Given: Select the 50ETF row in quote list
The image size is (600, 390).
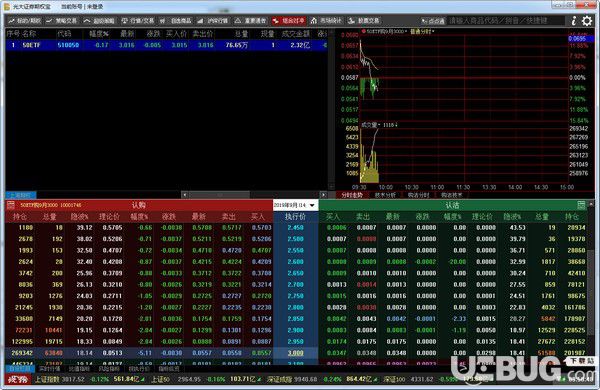Looking at the screenshot, I should tap(166, 45).
